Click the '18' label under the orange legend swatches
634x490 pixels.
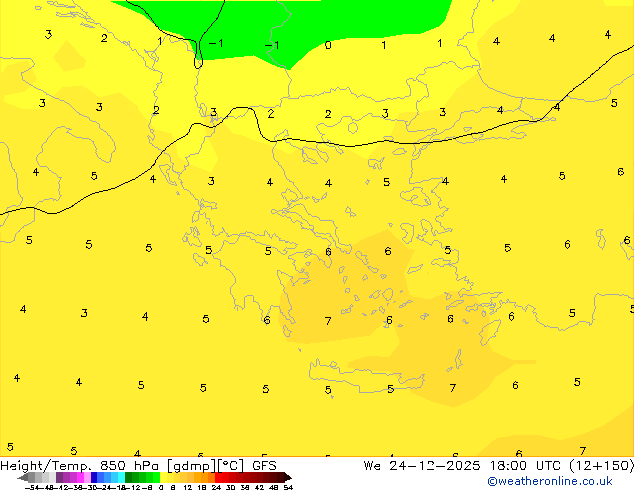[202, 487]
